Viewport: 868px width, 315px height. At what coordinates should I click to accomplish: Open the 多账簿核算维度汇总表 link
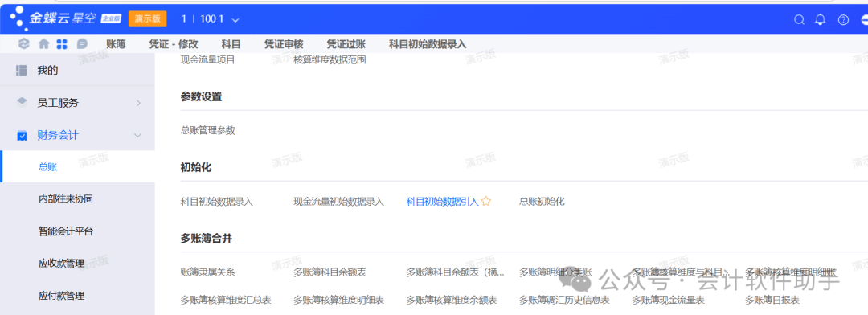[226, 300]
